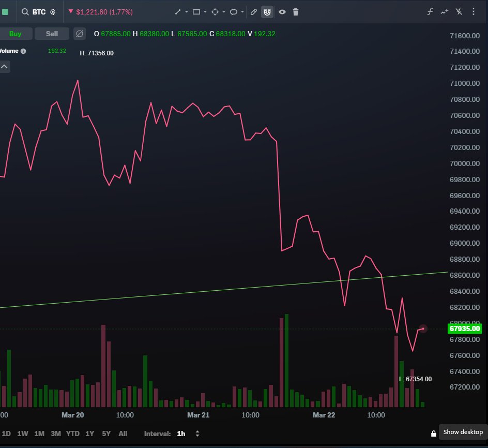488x448 pixels.
Task: Select the 1Y time range
Action: [x=89, y=434]
